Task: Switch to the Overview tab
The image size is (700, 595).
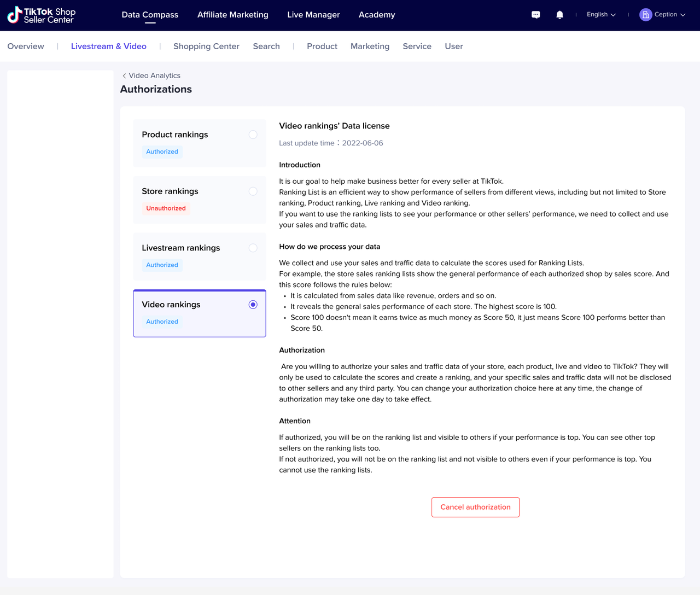Action: (x=26, y=46)
